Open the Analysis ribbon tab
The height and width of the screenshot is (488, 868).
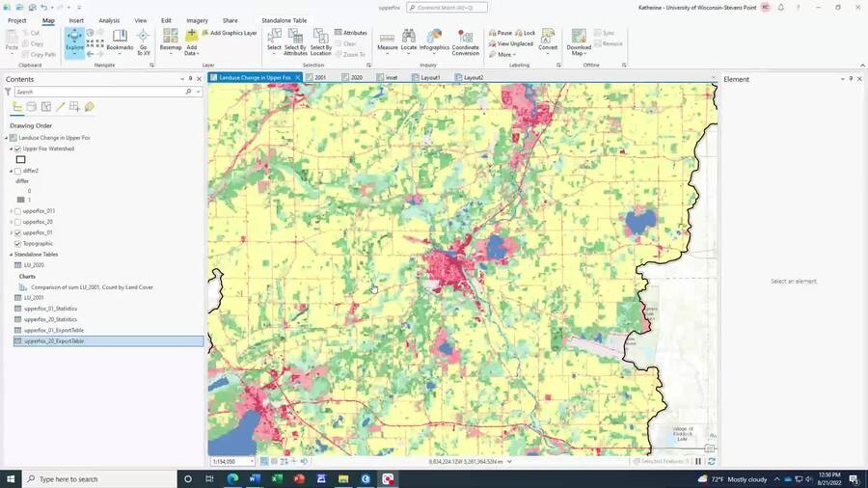(x=109, y=20)
